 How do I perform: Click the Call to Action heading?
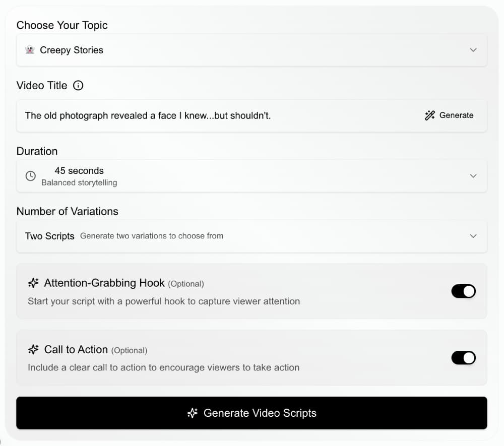click(x=76, y=350)
